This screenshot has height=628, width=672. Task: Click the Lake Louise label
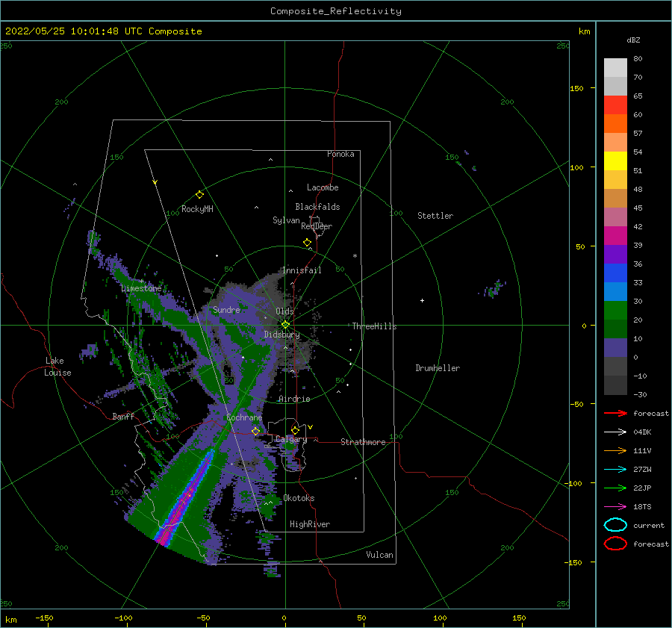[57, 367]
